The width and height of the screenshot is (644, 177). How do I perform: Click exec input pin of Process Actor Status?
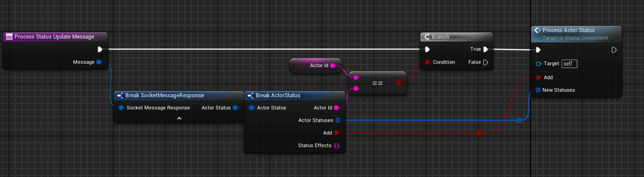click(x=539, y=50)
